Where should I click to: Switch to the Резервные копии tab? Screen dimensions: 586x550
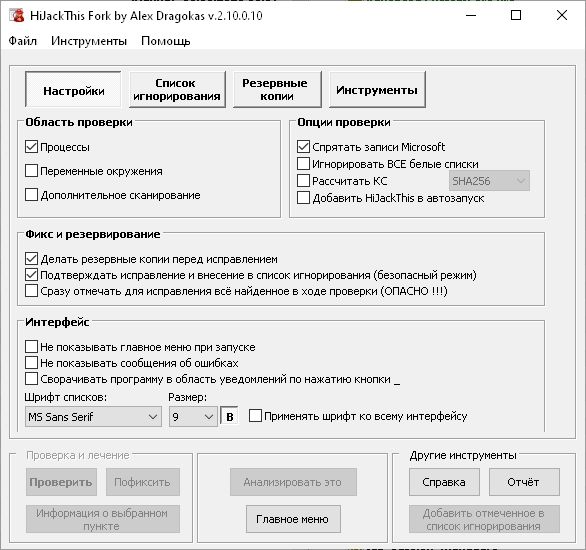tap(277, 90)
